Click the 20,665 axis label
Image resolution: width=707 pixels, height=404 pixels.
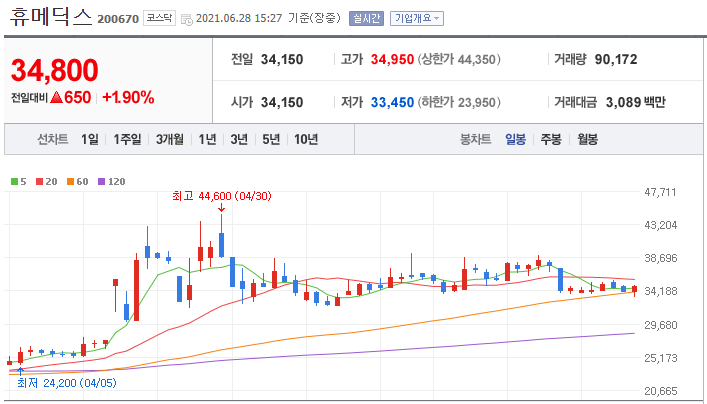pyautogui.click(x=661, y=390)
